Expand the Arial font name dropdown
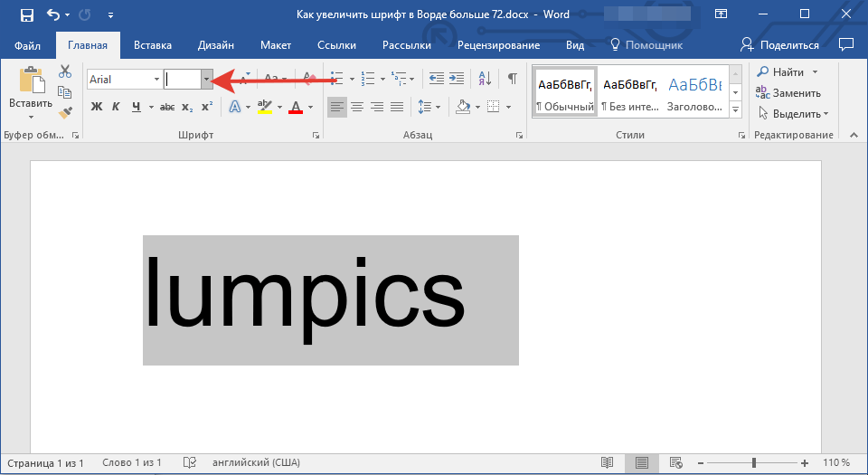Viewport: 868px width, 475px height. click(156, 80)
